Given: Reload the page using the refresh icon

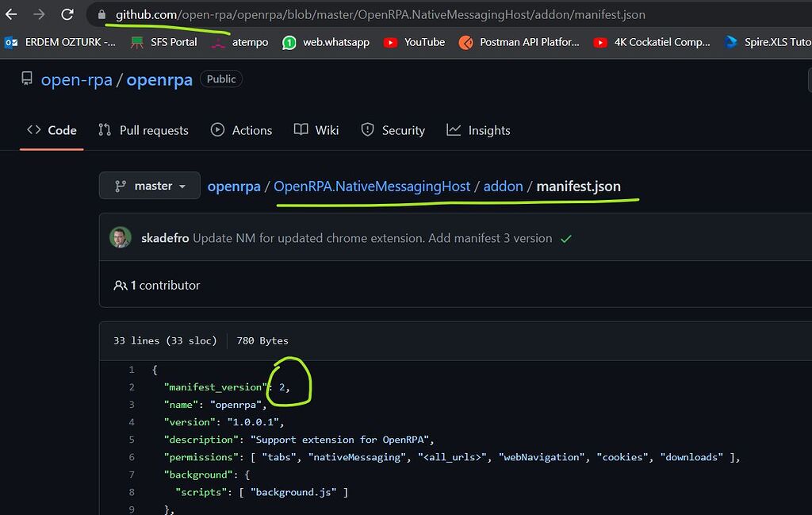Looking at the screenshot, I should [68, 14].
